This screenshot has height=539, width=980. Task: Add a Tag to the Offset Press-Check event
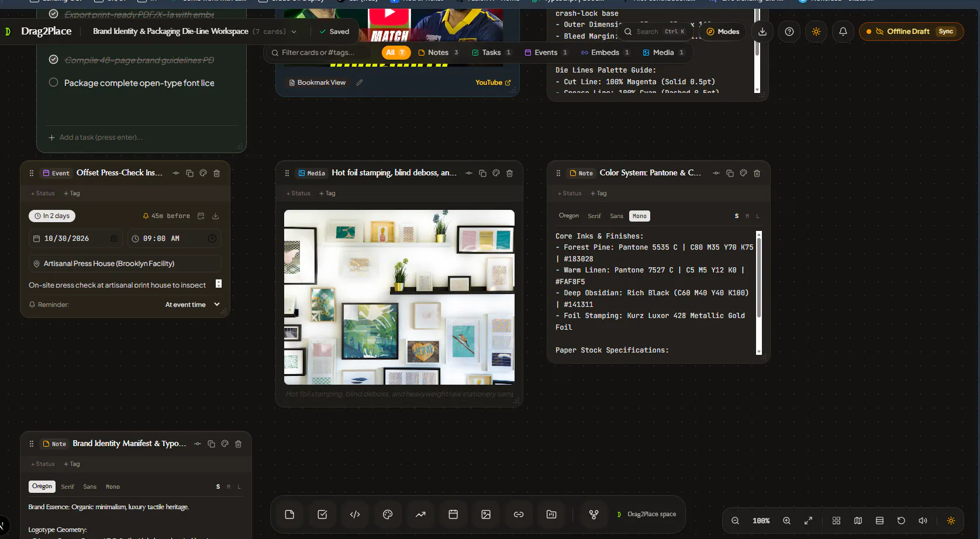point(72,194)
